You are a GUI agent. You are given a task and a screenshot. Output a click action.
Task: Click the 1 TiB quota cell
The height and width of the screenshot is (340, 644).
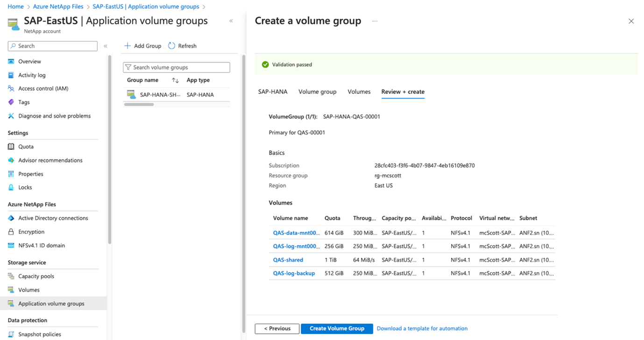(x=331, y=260)
